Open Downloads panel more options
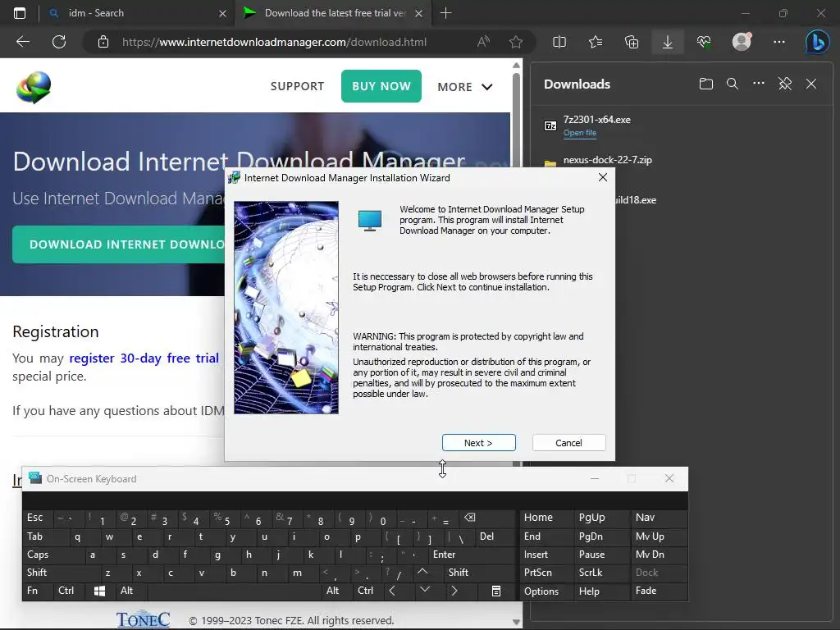Viewport: 840px width, 630px height. tap(759, 84)
